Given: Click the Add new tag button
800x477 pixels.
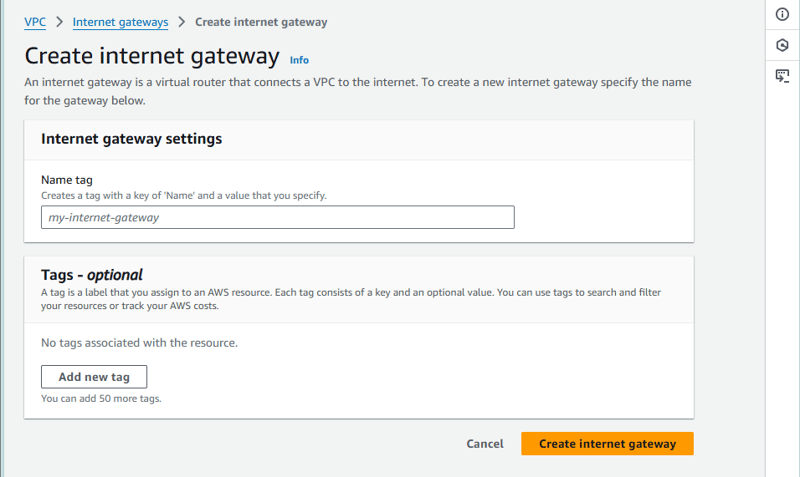Looking at the screenshot, I should [94, 376].
